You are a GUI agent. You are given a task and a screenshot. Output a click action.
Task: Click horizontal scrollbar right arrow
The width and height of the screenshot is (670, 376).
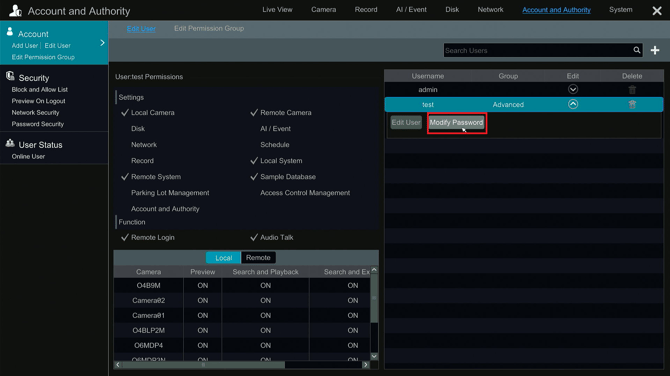tap(365, 365)
